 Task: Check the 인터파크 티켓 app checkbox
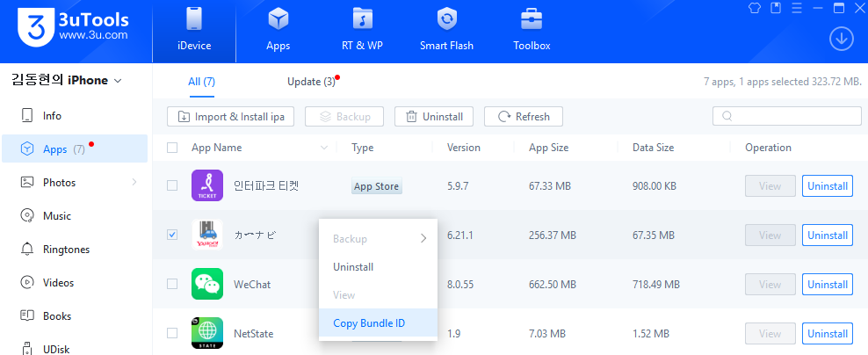point(172,186)
